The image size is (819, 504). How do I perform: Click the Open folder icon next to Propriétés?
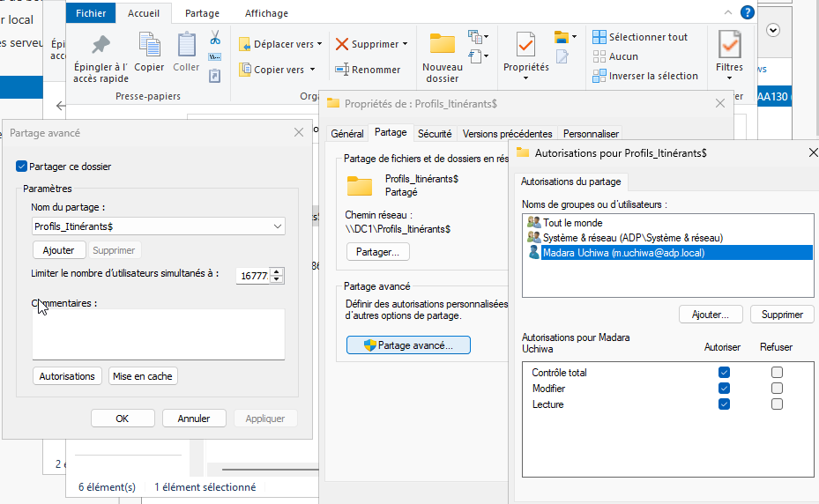pyautogui.click(x=562, y=37)
